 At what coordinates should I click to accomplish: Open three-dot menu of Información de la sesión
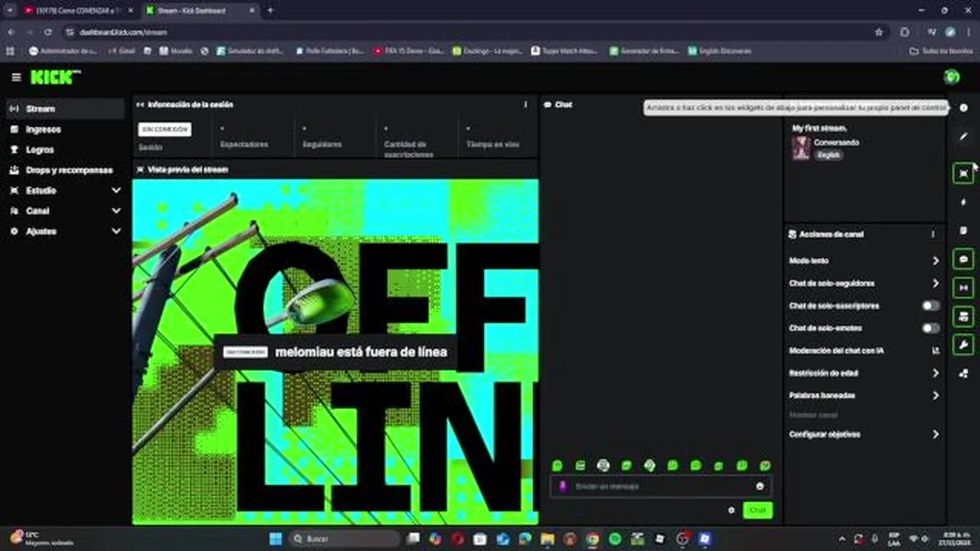525,104
